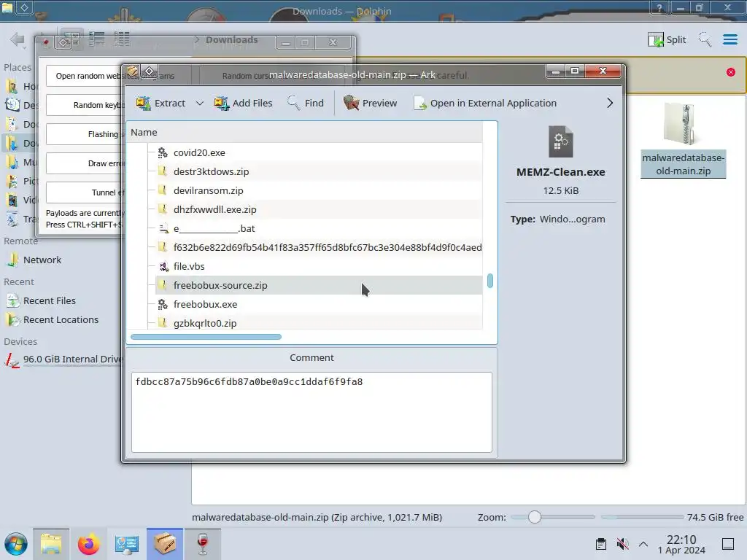Expand the Ark toolbar overflow chevron
The image size is (747, 560).
point(609,103)
